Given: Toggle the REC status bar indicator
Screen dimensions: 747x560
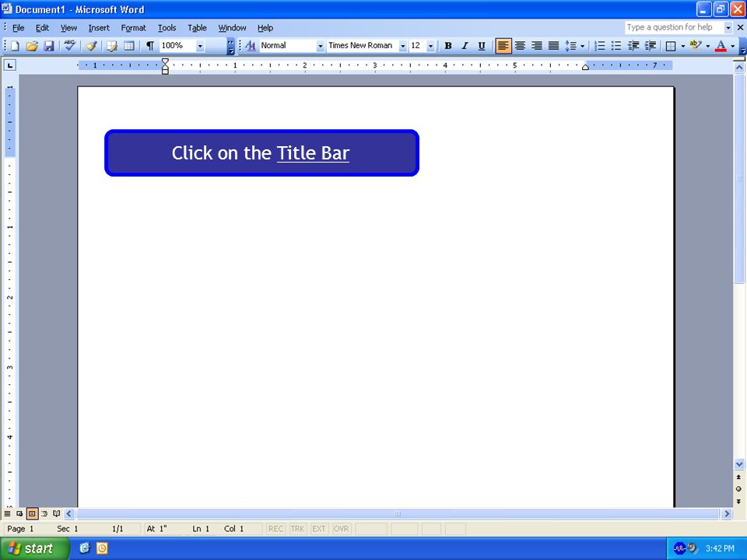Looking at the screenshot, I should tap(275, 529).
